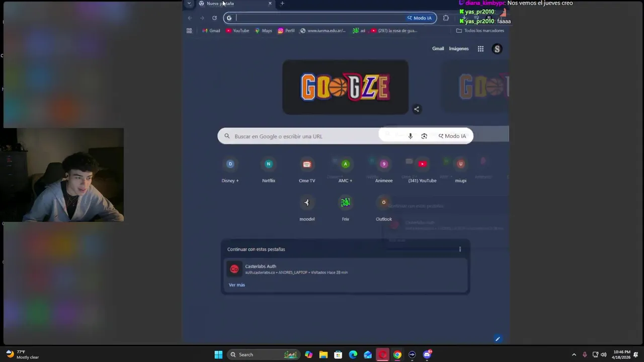Open the Disney + shortcut
Image resolution: width=644 pixels, height=362 pixels.
230,170
